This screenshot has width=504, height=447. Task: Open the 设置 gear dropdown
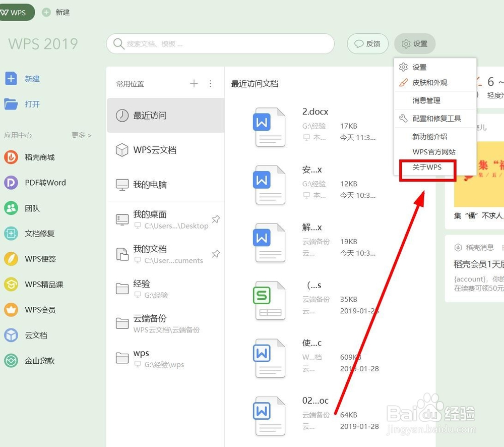point(414,44)
